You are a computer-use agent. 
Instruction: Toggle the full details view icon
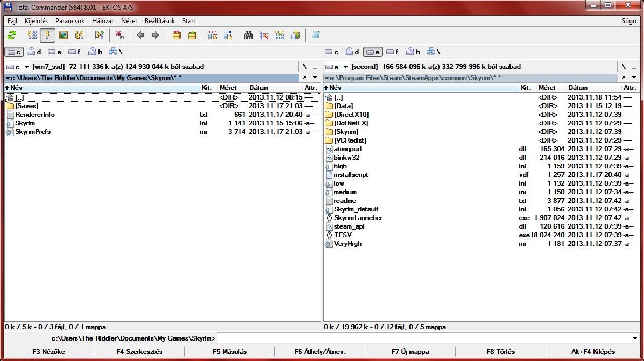[48, 36]
